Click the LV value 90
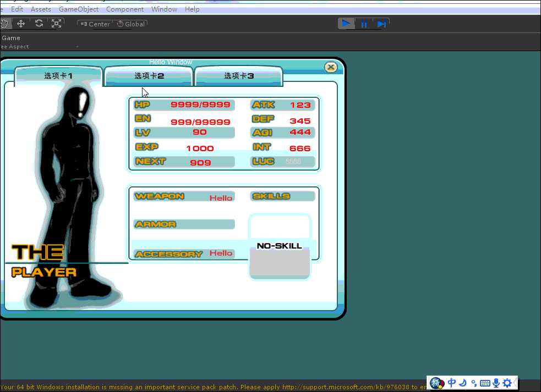This screenshot has height=392, width=541. click(x=200, y=132)
